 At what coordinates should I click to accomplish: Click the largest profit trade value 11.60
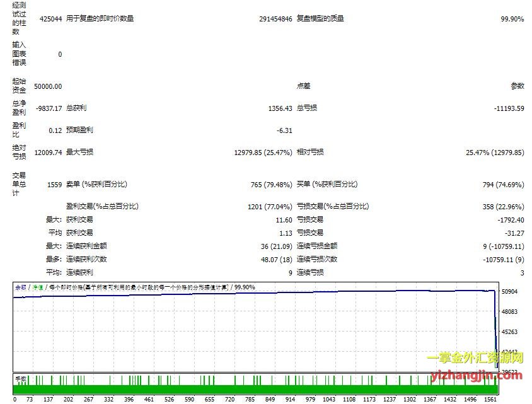click(284, 220)
